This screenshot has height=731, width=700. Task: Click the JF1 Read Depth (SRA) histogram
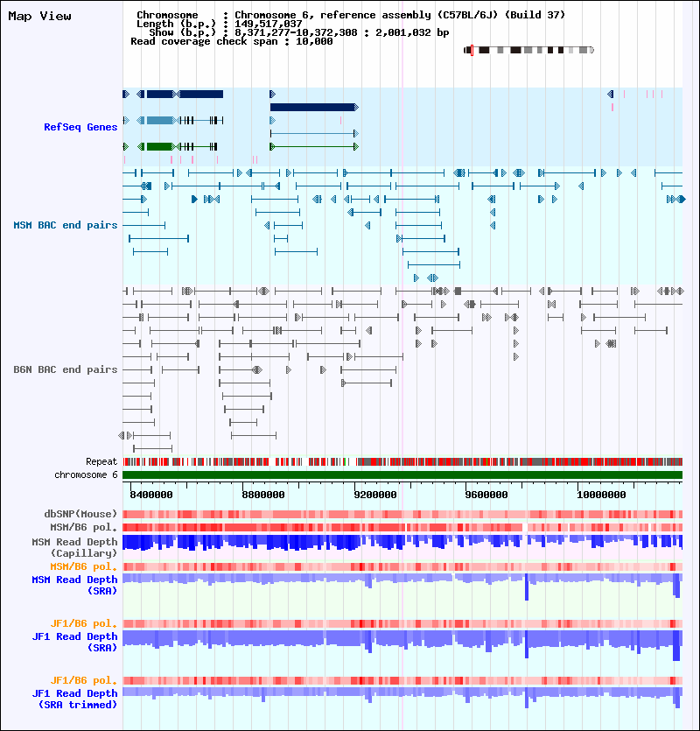tap(402, 644)
